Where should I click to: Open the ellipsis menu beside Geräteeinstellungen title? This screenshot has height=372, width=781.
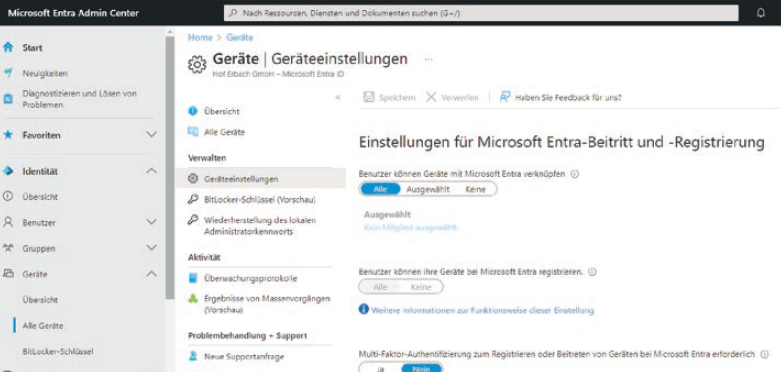[x=428, y=59]
